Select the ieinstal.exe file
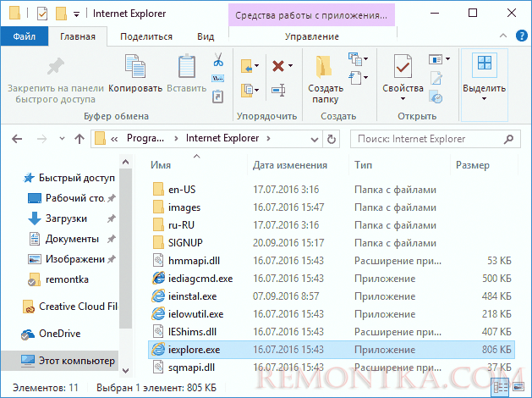This screenshot has height=398, width=532. pos(332,296)
